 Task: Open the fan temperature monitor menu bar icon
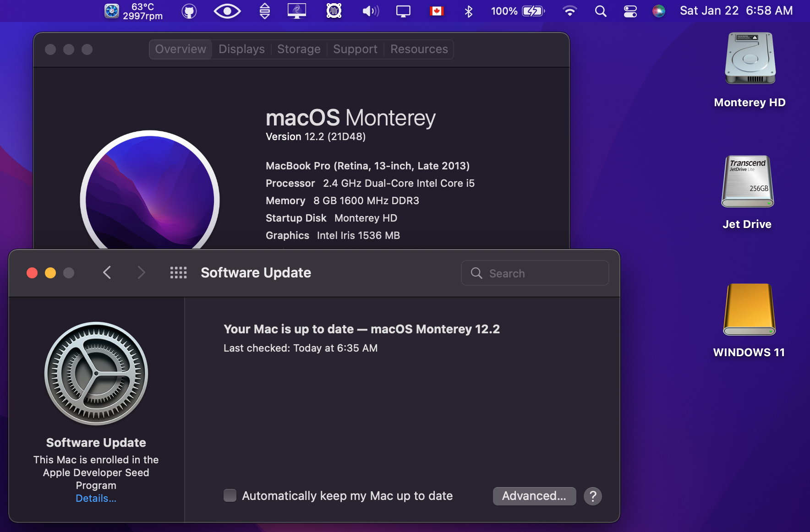(x=133, y=11)
